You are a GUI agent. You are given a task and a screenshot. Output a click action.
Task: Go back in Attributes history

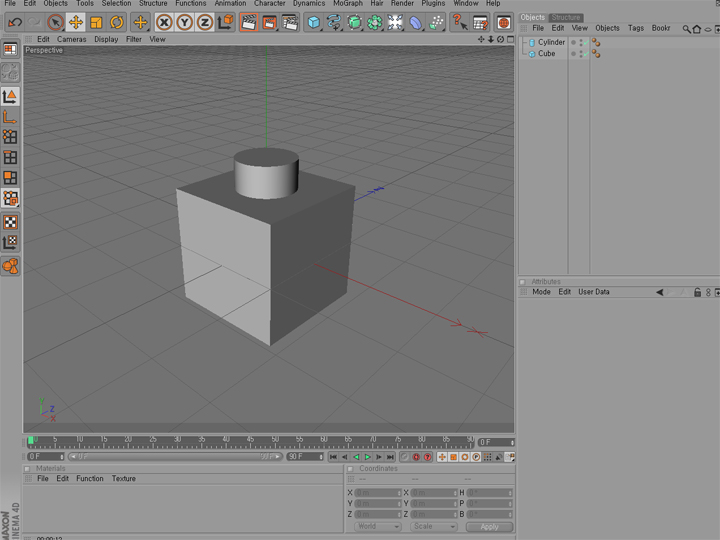coord(659,292)
